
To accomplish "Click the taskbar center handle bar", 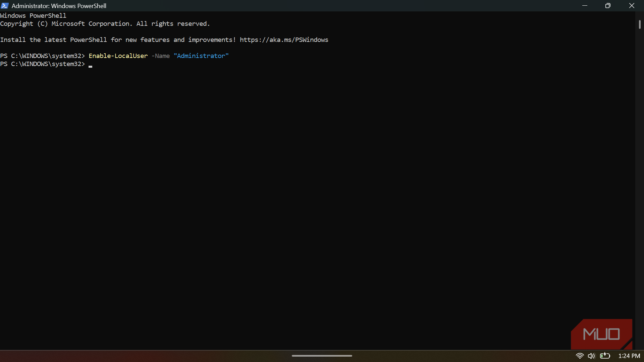I will click(x=322, y=356).
